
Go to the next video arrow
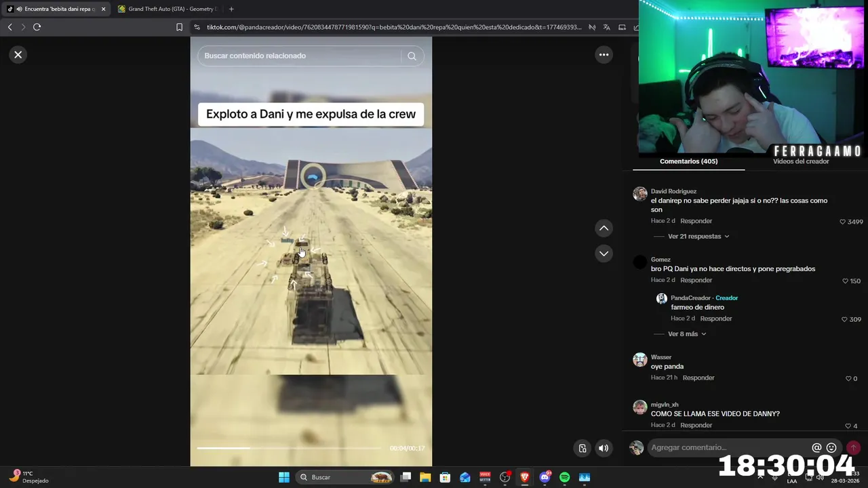coord(604,253)
